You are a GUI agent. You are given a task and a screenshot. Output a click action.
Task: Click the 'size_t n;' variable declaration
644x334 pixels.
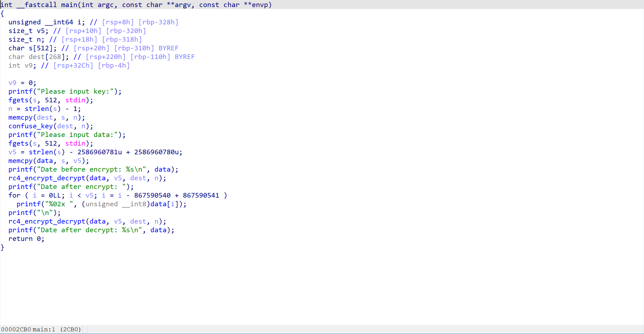pos(27,40)
